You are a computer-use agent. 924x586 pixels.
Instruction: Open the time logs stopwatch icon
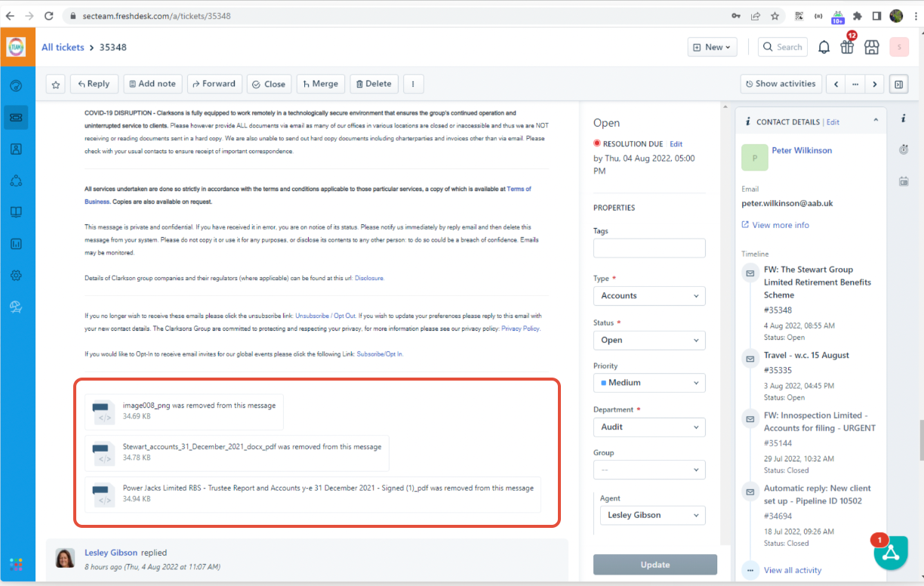tap(904, 150)
